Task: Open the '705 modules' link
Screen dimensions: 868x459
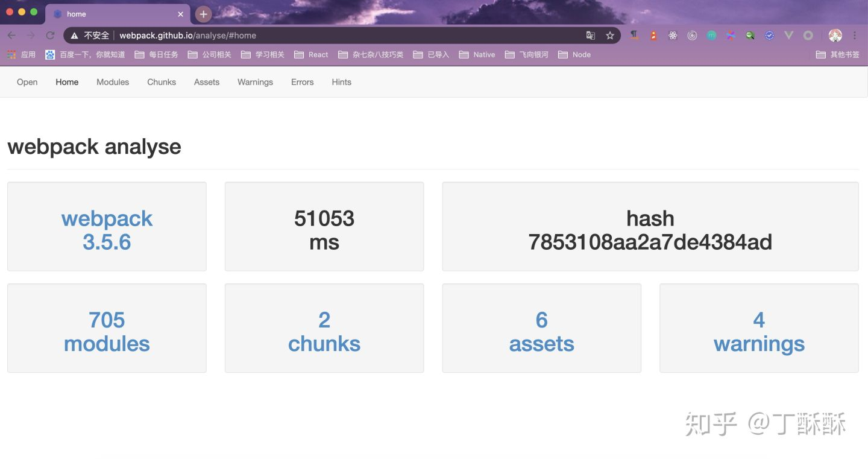Action: coord(107,331)
